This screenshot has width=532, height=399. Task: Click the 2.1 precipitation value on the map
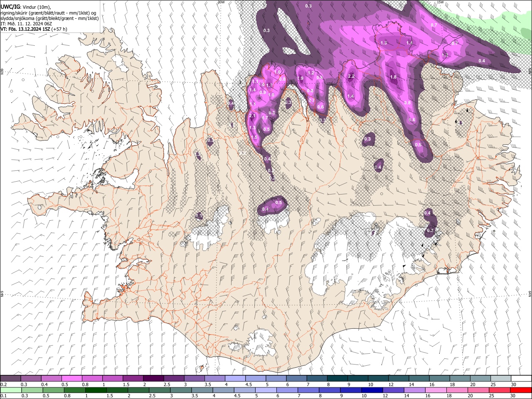click(x=252, y=116)
